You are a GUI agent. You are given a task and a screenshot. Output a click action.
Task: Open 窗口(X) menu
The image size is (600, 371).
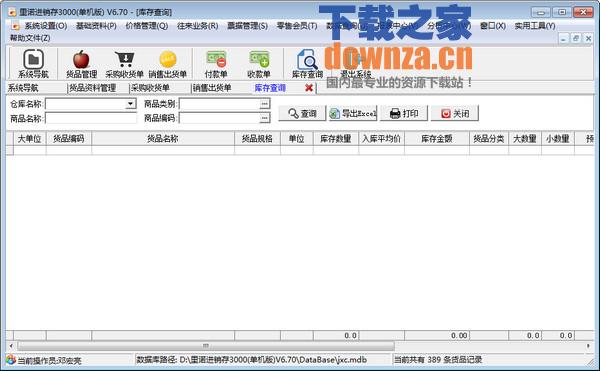pos(493,26)
